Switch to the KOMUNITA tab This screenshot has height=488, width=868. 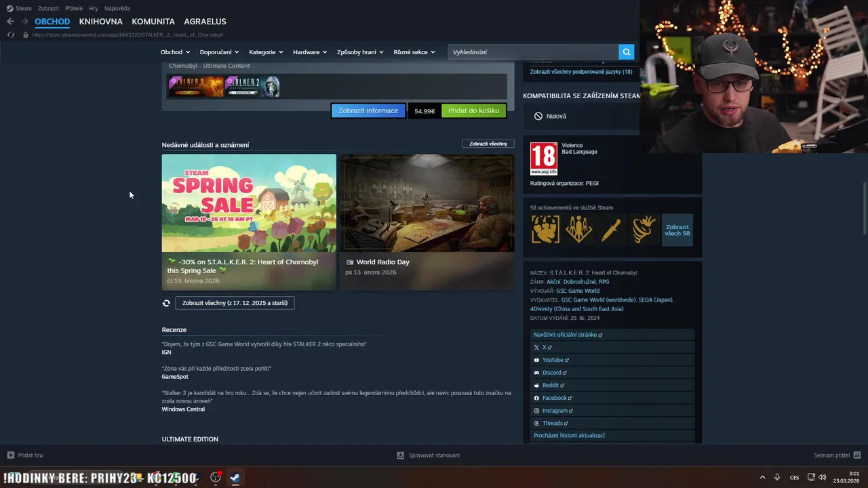click(x=153, y=22)
